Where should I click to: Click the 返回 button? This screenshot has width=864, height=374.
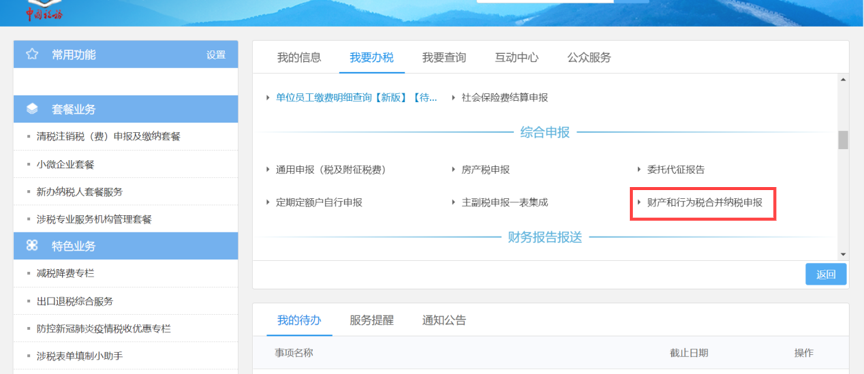tap(825, 274)
